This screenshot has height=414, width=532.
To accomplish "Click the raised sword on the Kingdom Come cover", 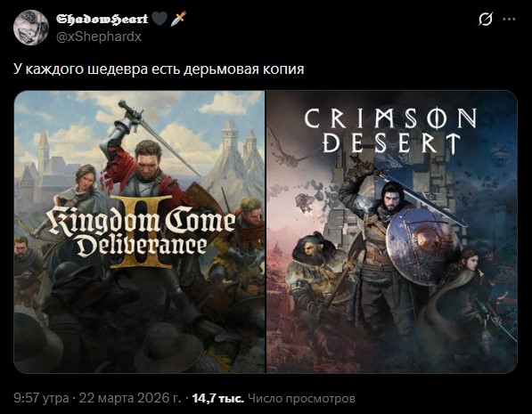I will click(x=160, y=137).
